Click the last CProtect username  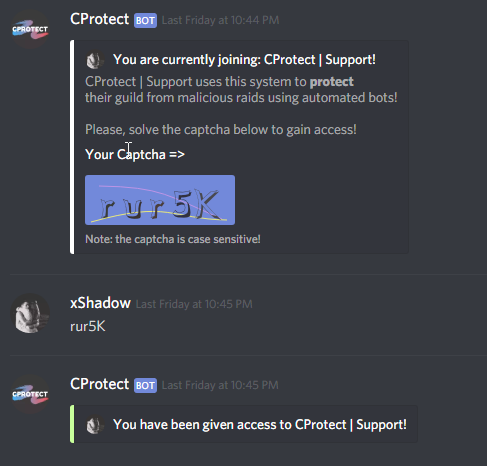click(99, 384)
